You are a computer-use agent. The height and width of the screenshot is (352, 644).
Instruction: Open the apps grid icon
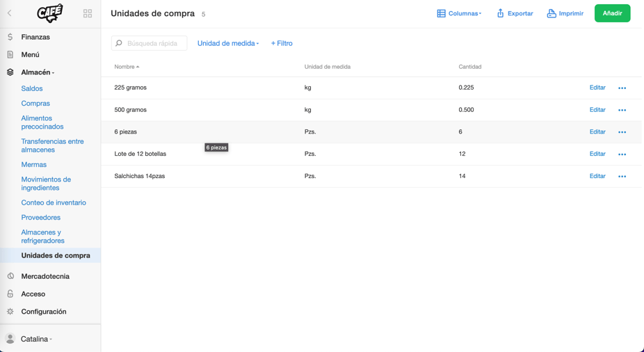coord(88,13)
